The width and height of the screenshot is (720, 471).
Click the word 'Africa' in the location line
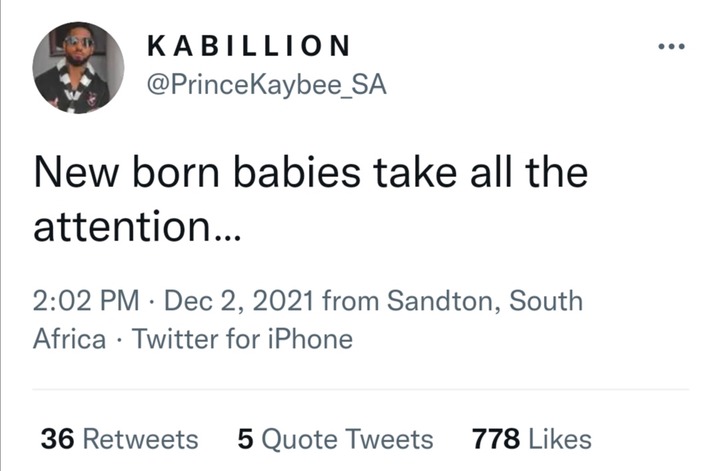pos(69,339)
